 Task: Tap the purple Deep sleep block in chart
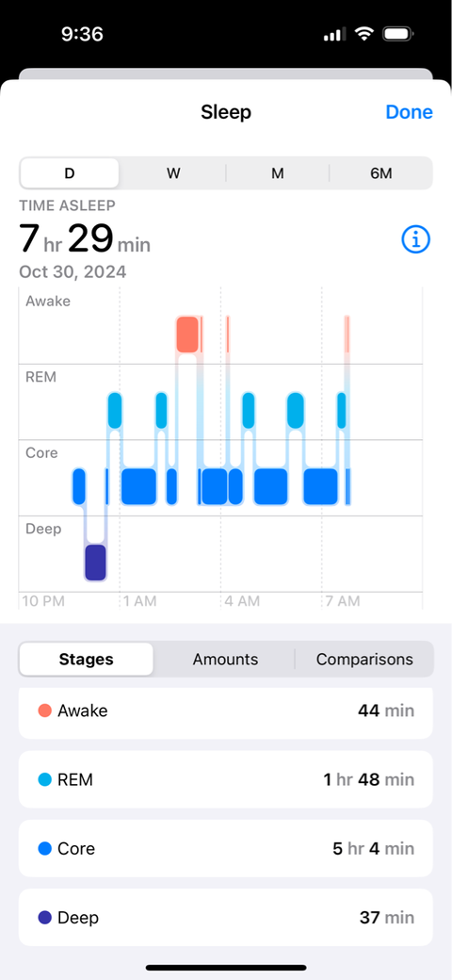click(x=95, y=562)
